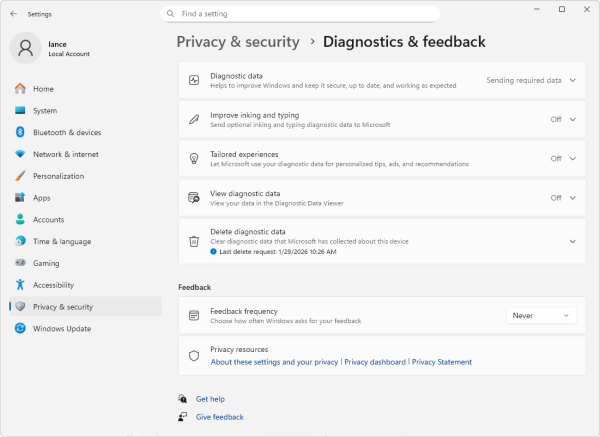600x437 pixels.
Task: Click the Windows Update sync icon
Action: [20, 328]
